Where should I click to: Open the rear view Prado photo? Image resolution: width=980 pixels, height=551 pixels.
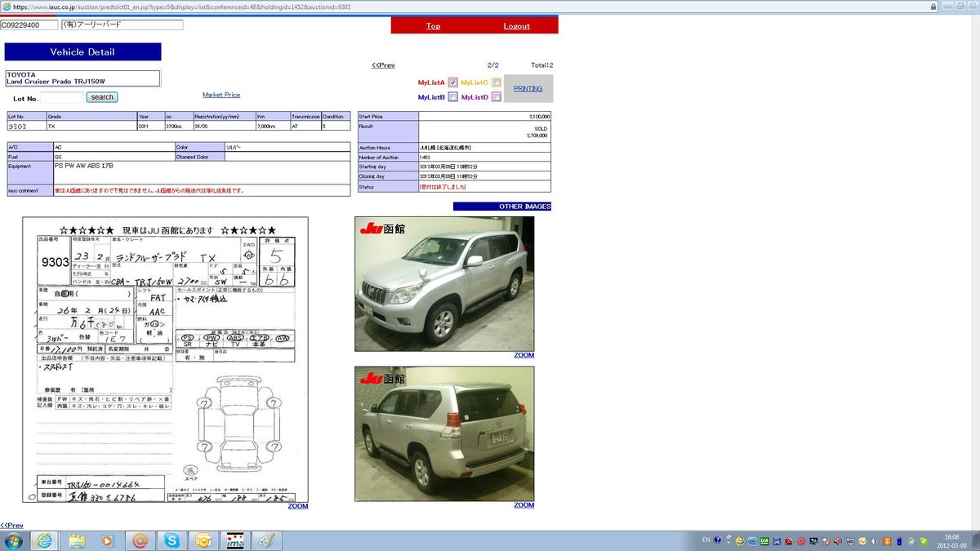[444, 433]
